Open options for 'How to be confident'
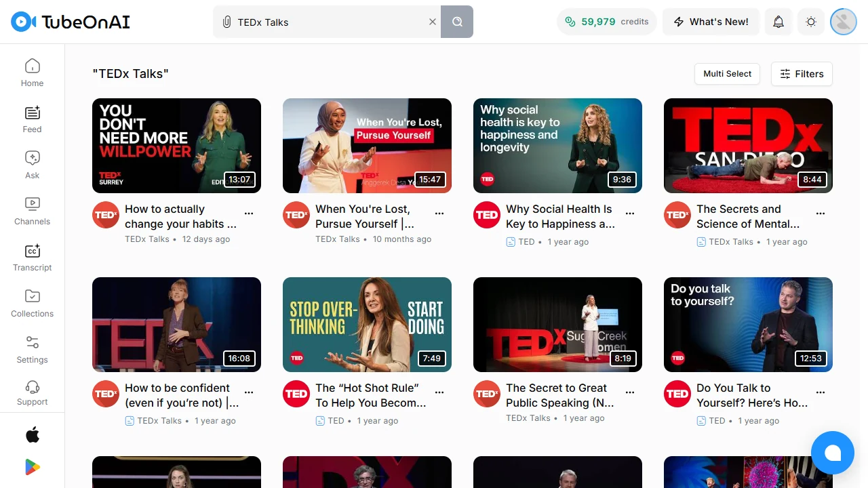The width and height of the screenshot is (868, 488). [249, 392]
